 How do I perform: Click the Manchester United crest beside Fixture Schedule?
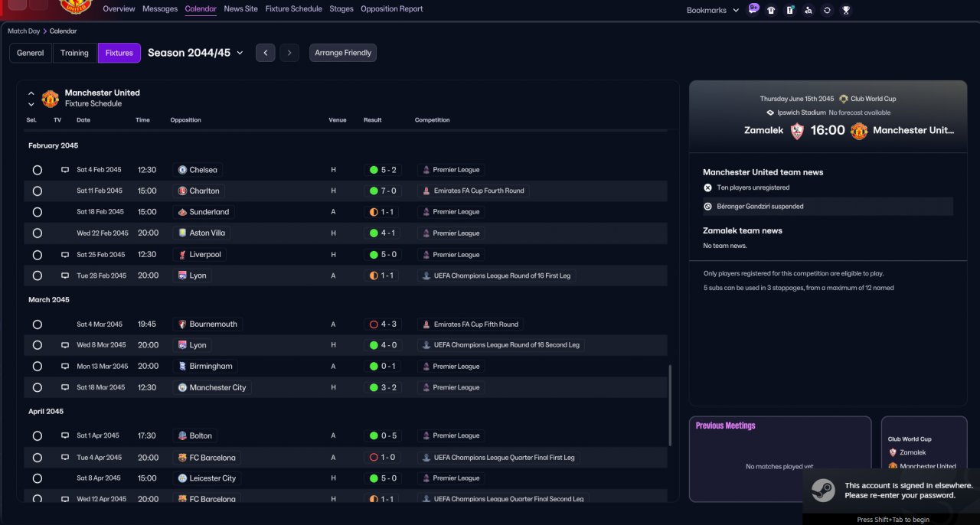[50, 99]
